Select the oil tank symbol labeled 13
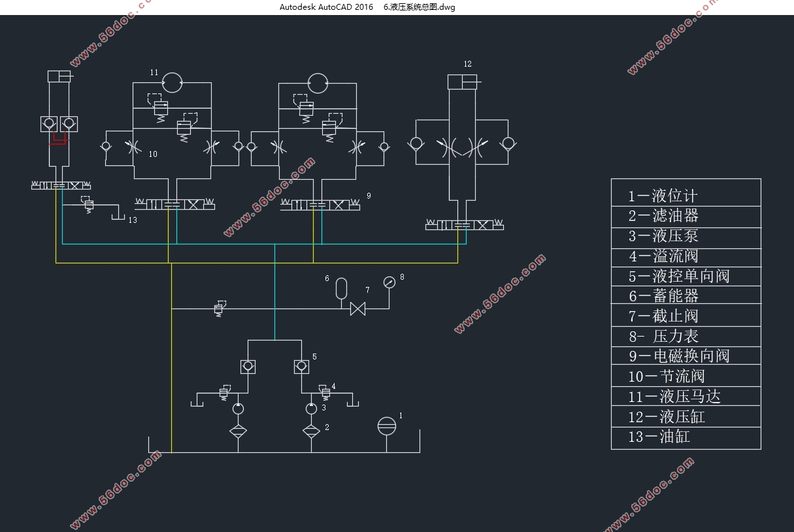The image size is (794, 532). tap(118, 215)
